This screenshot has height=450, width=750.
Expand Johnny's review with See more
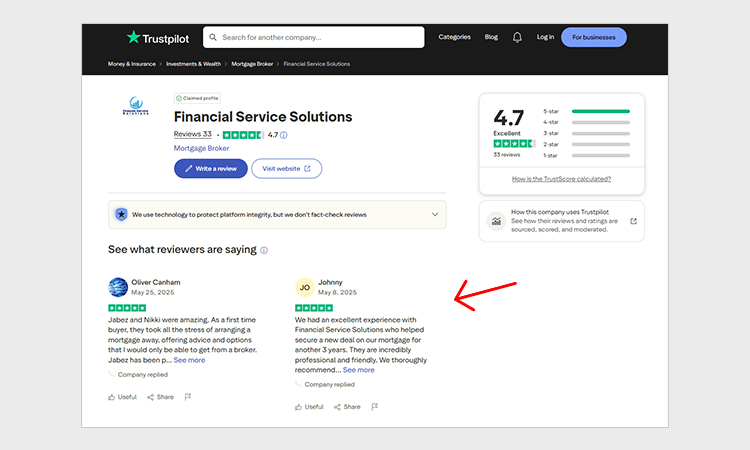pos(358,370)
